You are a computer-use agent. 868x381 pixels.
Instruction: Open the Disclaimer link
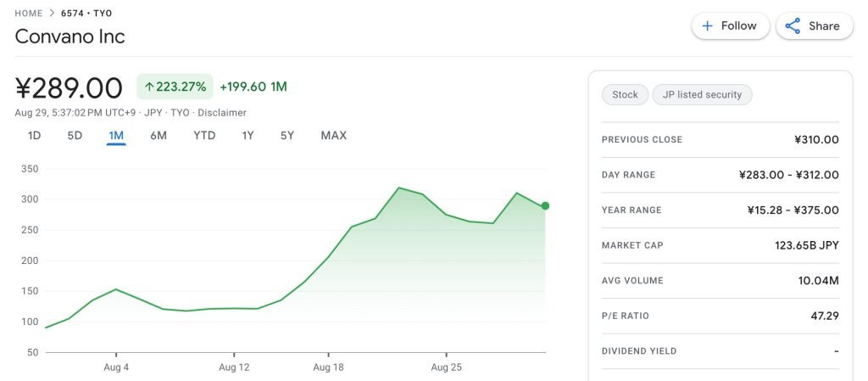click(222, 113)
